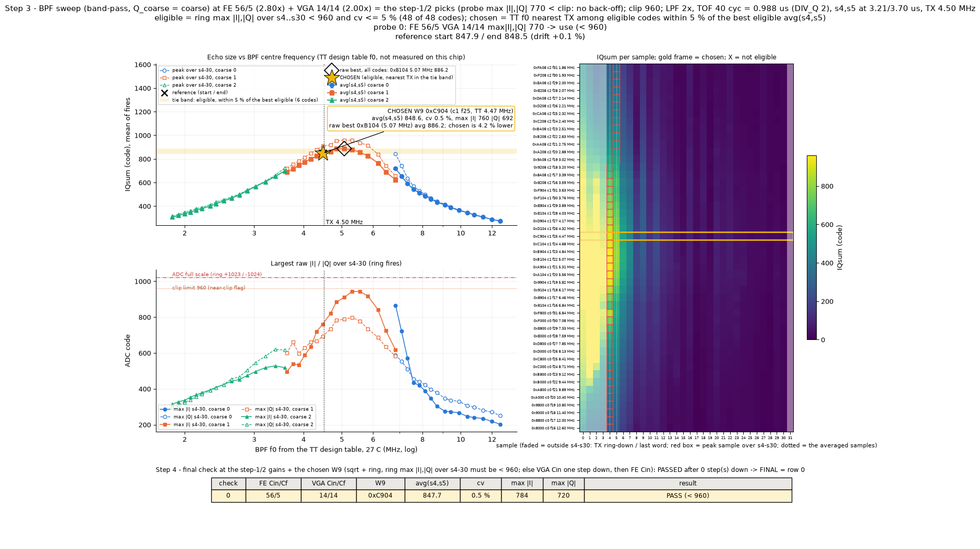Viewport: 980px width, 549px height.
Task: Click the 'IQsum (code)' colorbar label
Action: click(x=840, y=248)
